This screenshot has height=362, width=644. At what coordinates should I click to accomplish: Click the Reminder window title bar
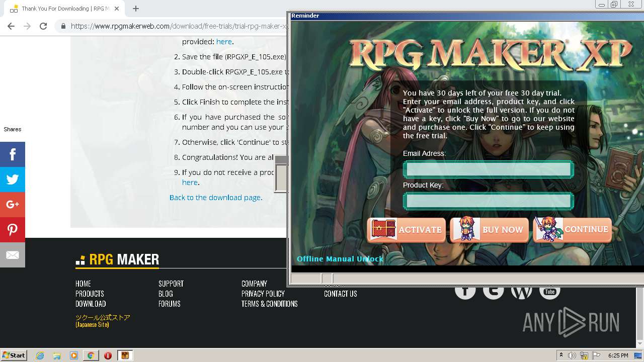coord(467,16)
